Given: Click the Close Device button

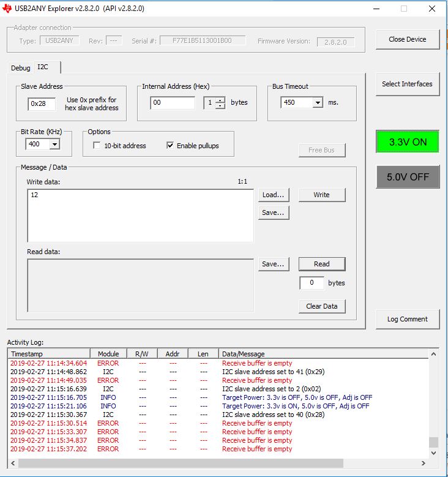Looking at the screenshot, I should click(407, 39).
